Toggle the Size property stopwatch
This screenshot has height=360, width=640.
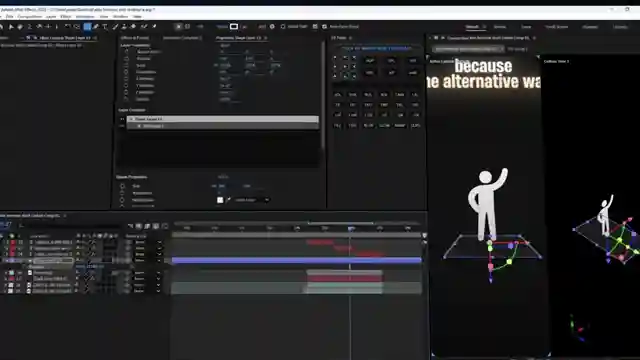click(122, 186)
